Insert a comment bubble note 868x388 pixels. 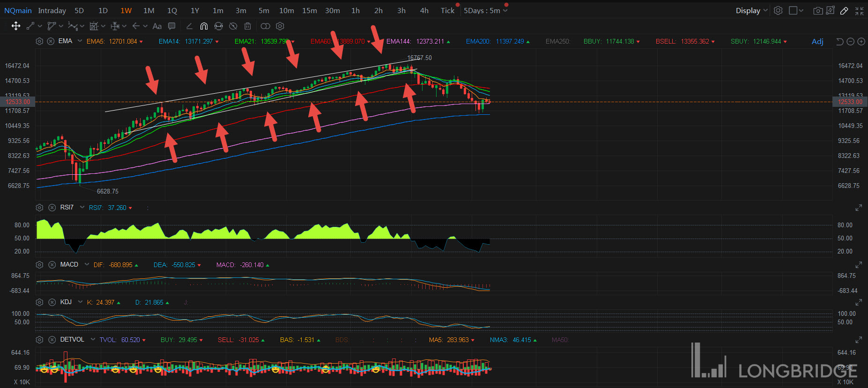[172, 26]
